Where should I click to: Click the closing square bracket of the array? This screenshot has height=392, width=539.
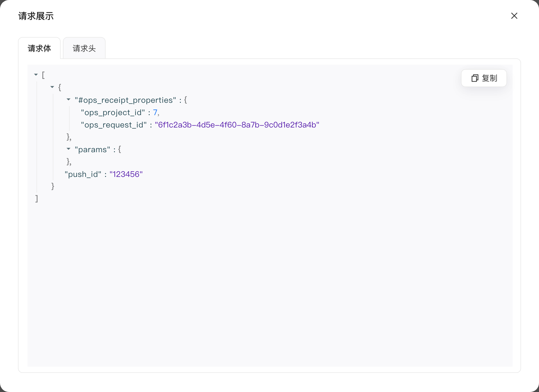[36, 199]
